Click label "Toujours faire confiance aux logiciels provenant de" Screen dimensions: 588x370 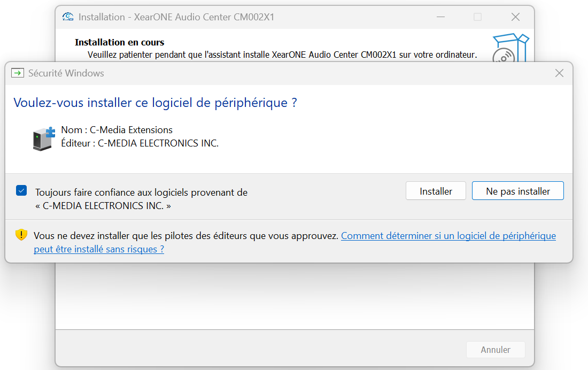141,192
